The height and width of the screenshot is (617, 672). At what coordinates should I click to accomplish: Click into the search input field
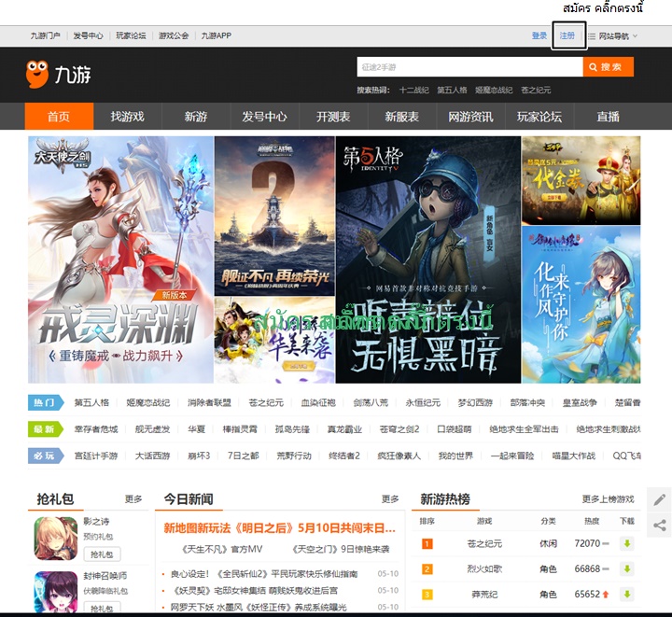point(469,67)
